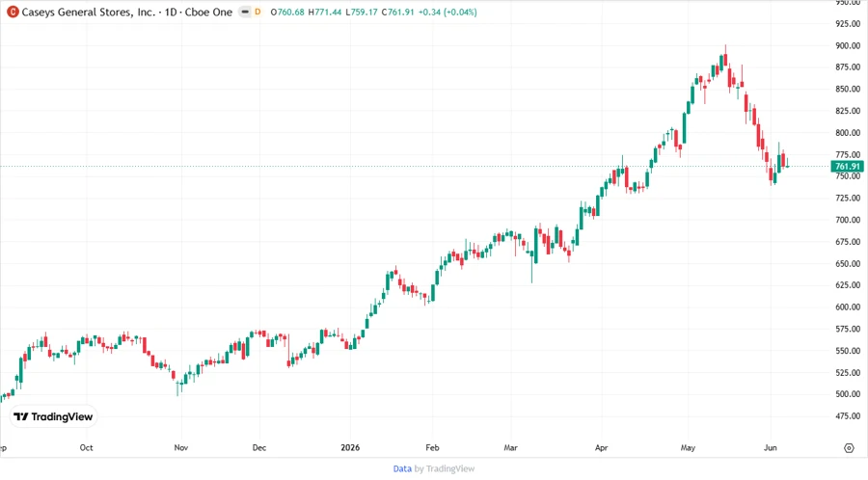Screen dimensions: 868x480
Task: Click the 500.00 price axis label
Action: tap(848, 394)
